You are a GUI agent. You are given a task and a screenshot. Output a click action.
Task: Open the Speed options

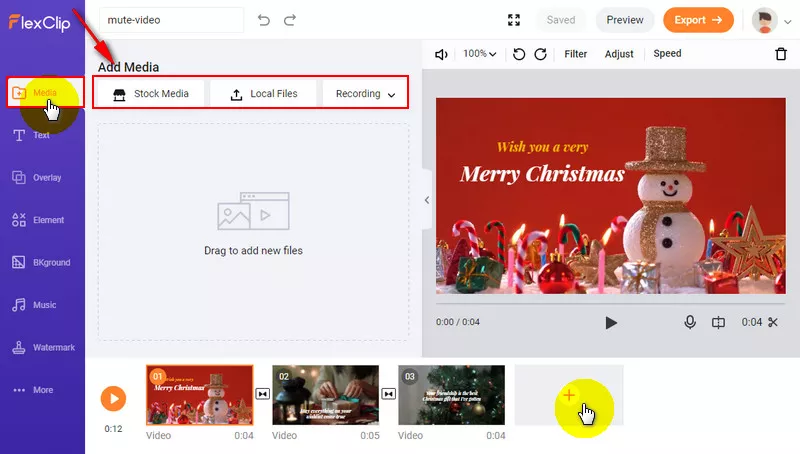point(667,54)
